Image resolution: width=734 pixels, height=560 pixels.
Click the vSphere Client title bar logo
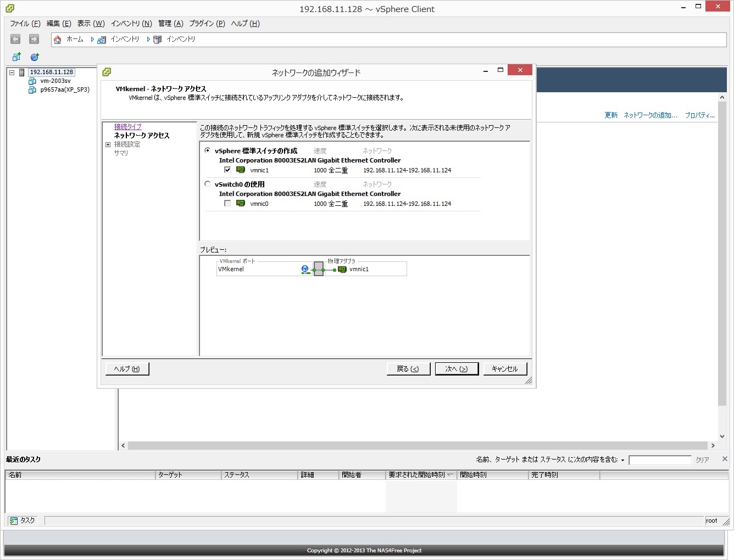point(10,8)
